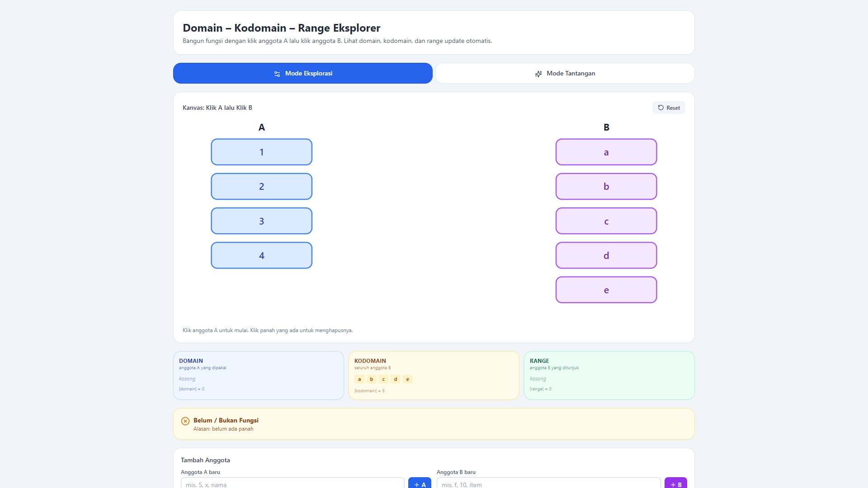Click the '|range| = 0' text
Viewport: 868px width, 488px height.
pyautogui.click(x=541, y=389)
